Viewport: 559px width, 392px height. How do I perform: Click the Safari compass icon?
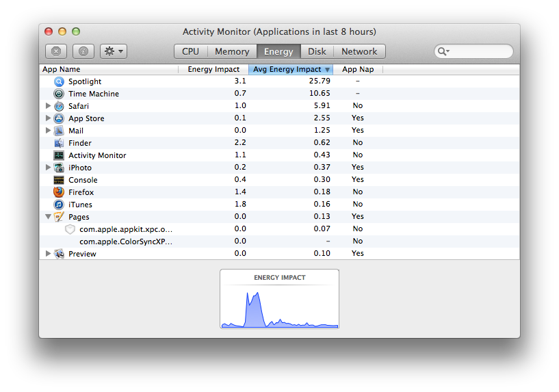[59, 106]
